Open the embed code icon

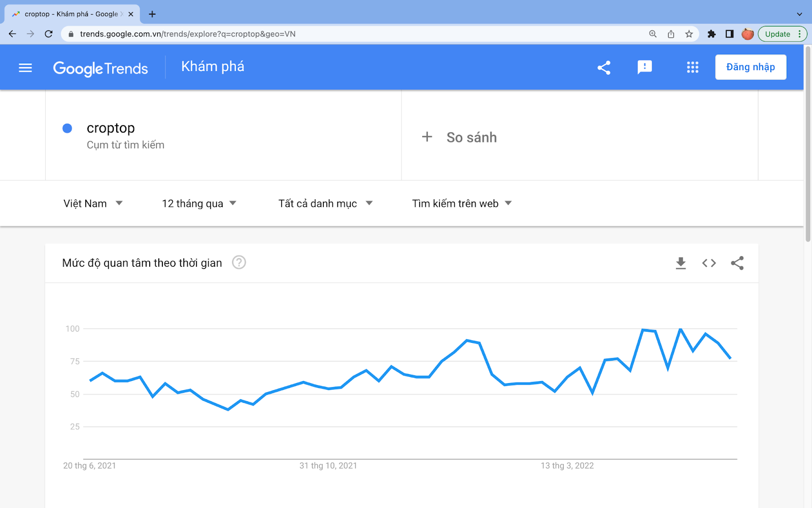[x=709, y=263]
